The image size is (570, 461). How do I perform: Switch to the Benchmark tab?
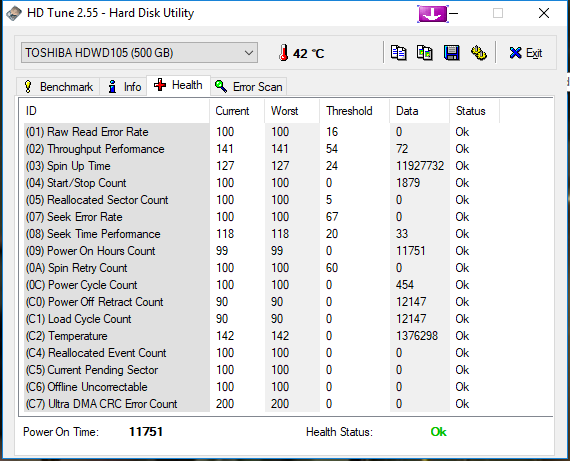pos(58,87)
